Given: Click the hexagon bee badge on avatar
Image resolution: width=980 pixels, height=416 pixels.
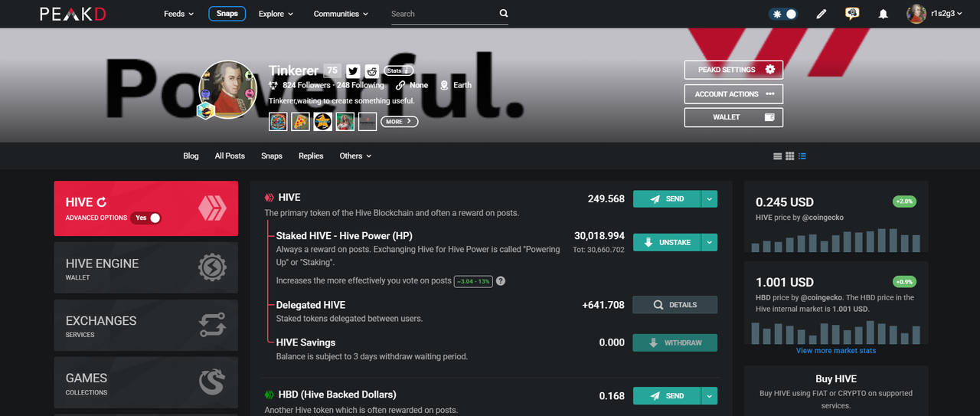Looking at the screenshot, I should pyautogui.click(x=205, y=111).
